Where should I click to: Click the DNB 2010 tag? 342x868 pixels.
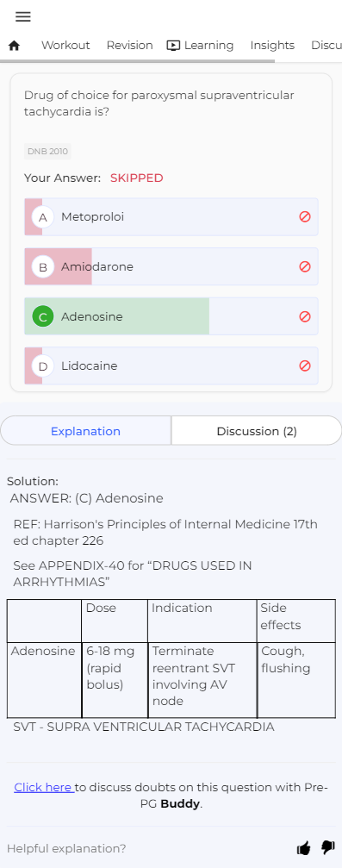tap(47, 151)
